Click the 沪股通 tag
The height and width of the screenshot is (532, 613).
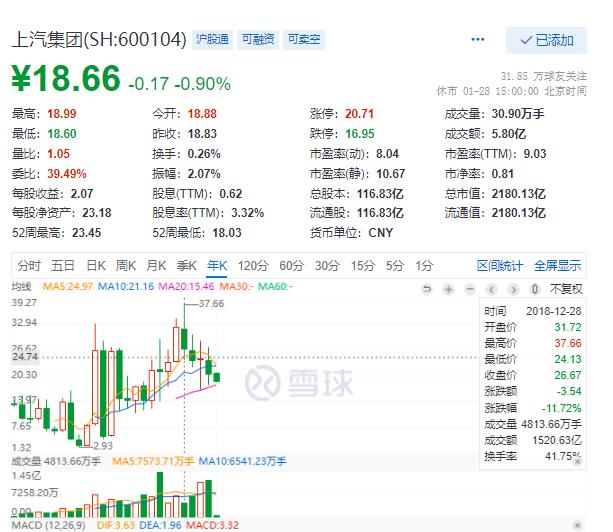(212, 39)
